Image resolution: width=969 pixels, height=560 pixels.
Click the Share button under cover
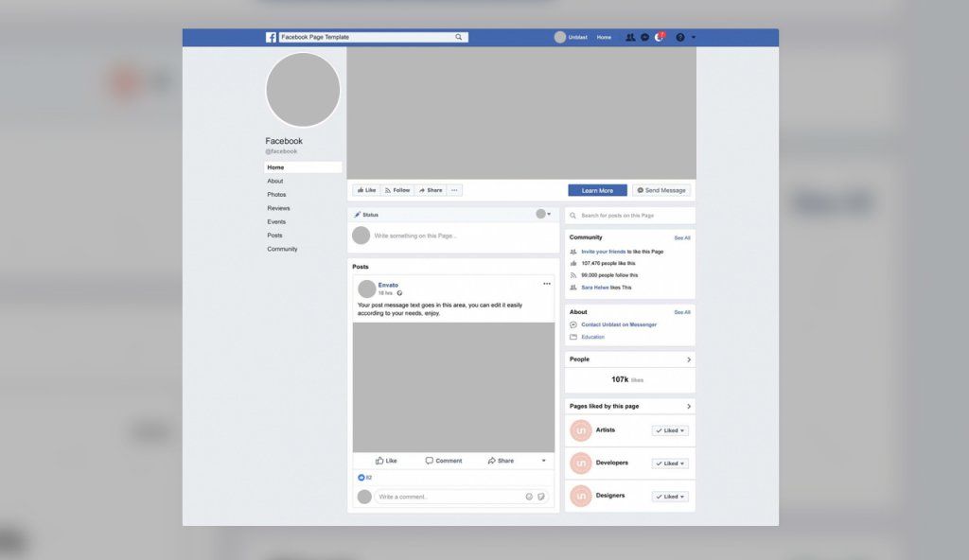click(x=431, y=190)
